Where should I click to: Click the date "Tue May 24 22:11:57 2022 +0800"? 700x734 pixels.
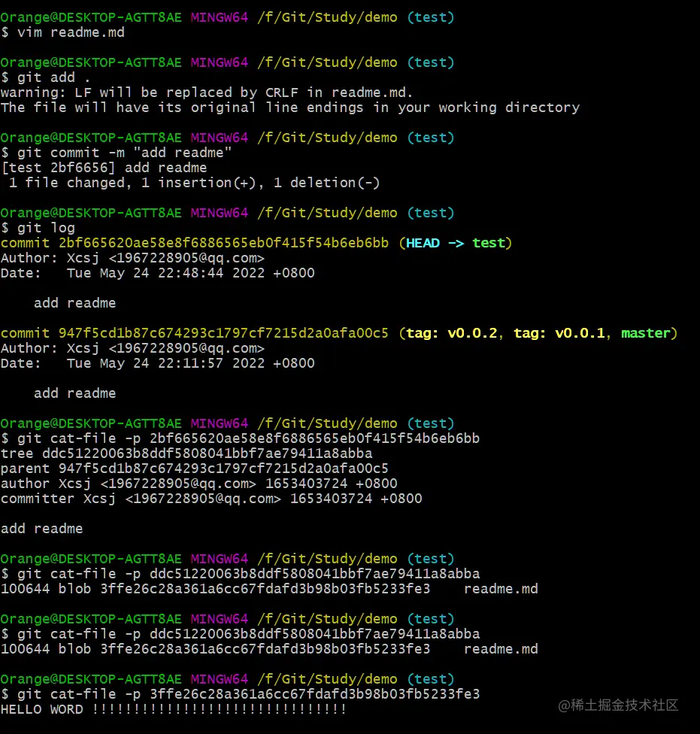[x=190, y=363]
